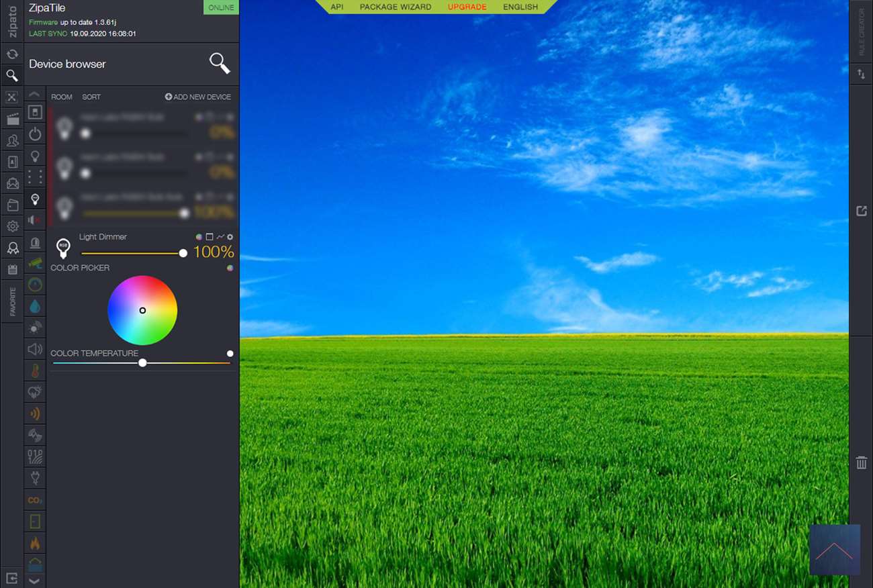The height and width of the screenshot is (588, 873).
Task: Filter devices by sun brightness sensor icon
Action: [x=35, y=328]
